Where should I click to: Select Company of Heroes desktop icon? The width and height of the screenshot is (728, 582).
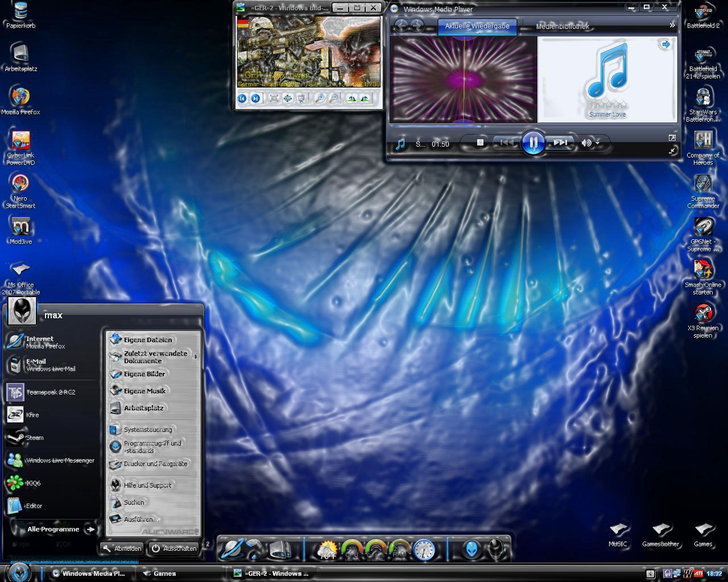703,148
